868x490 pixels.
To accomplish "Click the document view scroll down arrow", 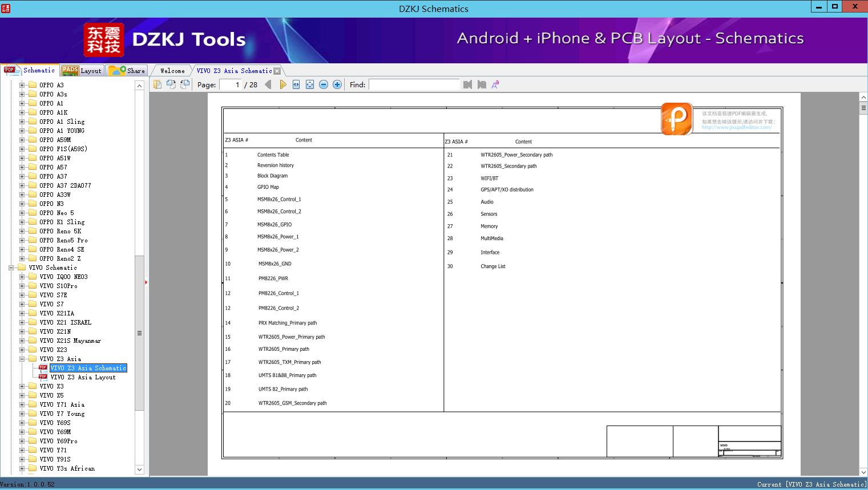I will [863, 472].
